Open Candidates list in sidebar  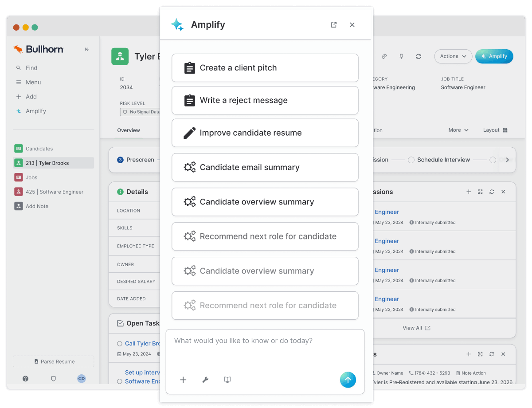click(x=39, y=149)
